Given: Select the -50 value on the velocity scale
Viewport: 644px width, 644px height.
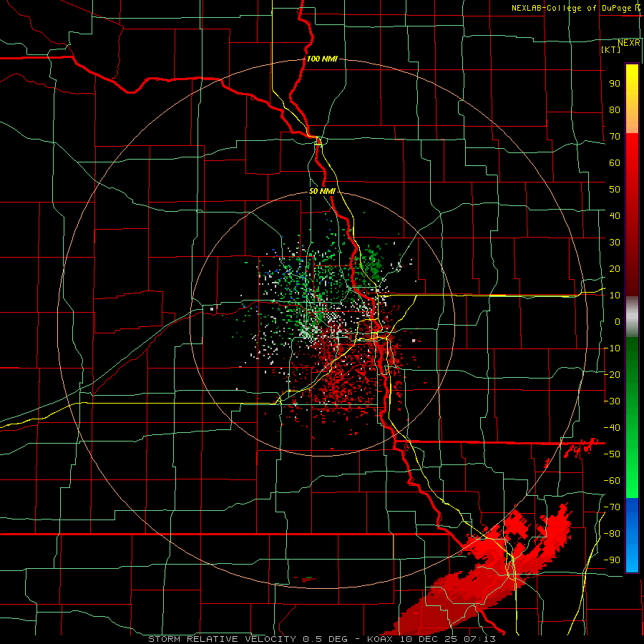Looking at the screenshot, I should (x=612, y=454).
